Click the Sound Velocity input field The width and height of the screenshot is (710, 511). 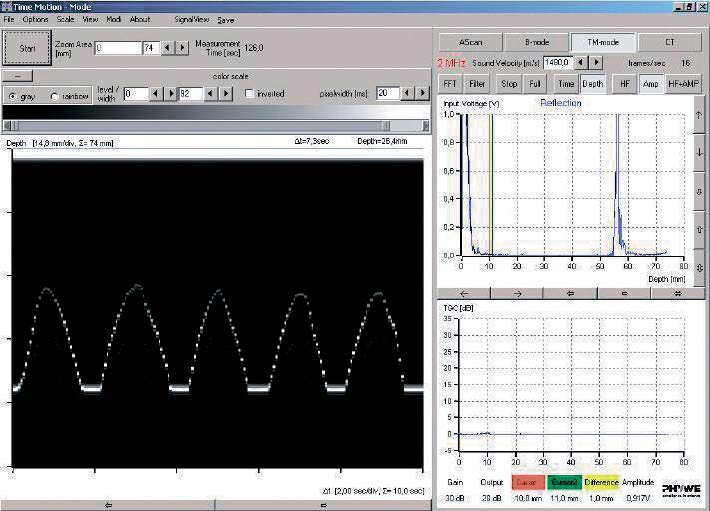[560, 63]
